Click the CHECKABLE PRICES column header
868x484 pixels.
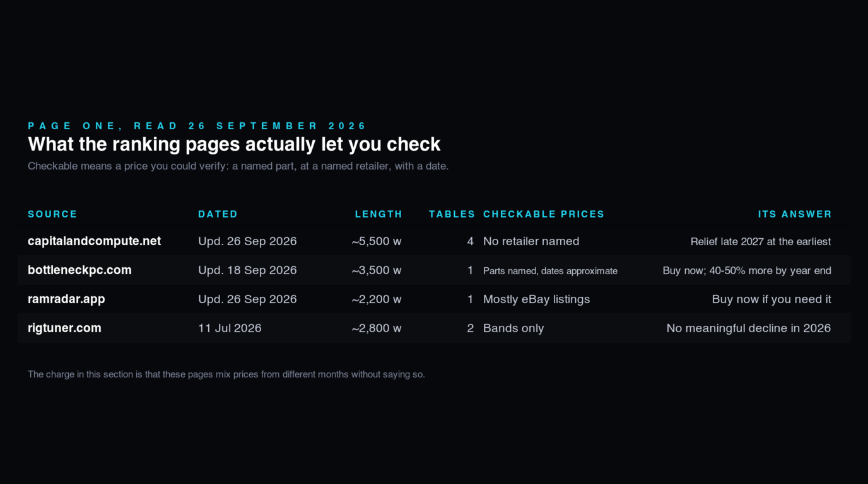coord(544,214)
